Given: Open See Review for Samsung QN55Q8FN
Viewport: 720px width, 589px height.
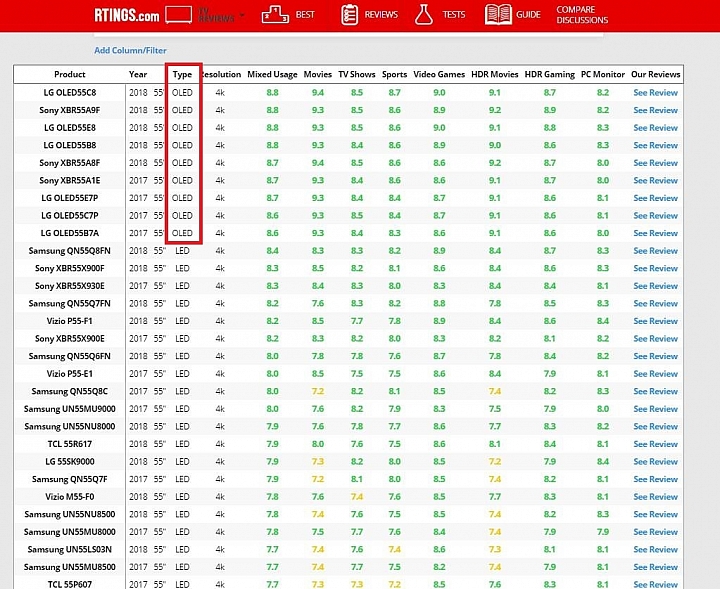Looking at the screenshot, I should pyautogui.click(x=656, y=251).
